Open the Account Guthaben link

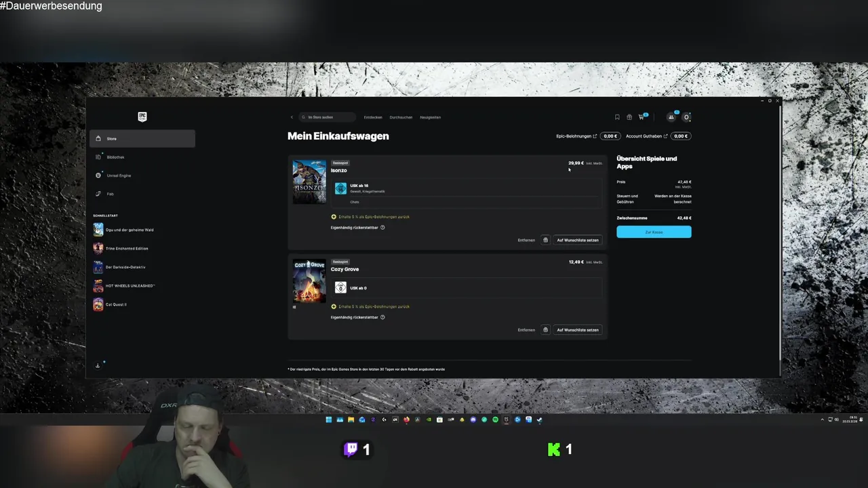647,136
